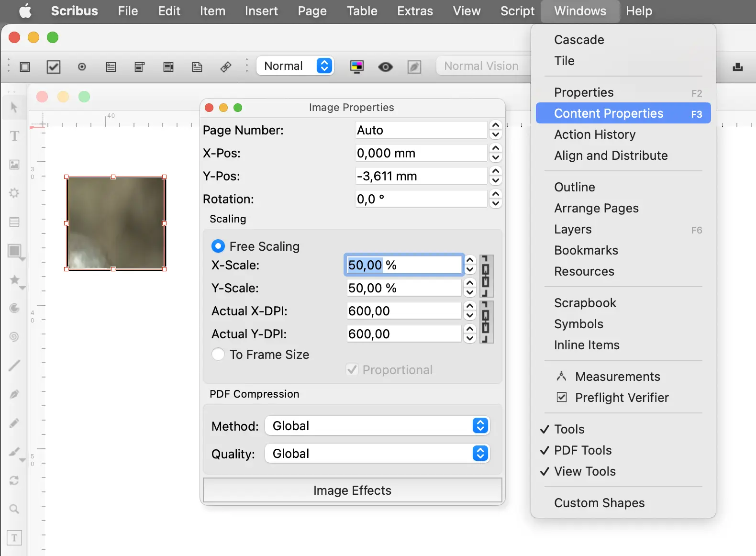
Task: Open the PDF compression Method dropdown
Action: (377, 426)
